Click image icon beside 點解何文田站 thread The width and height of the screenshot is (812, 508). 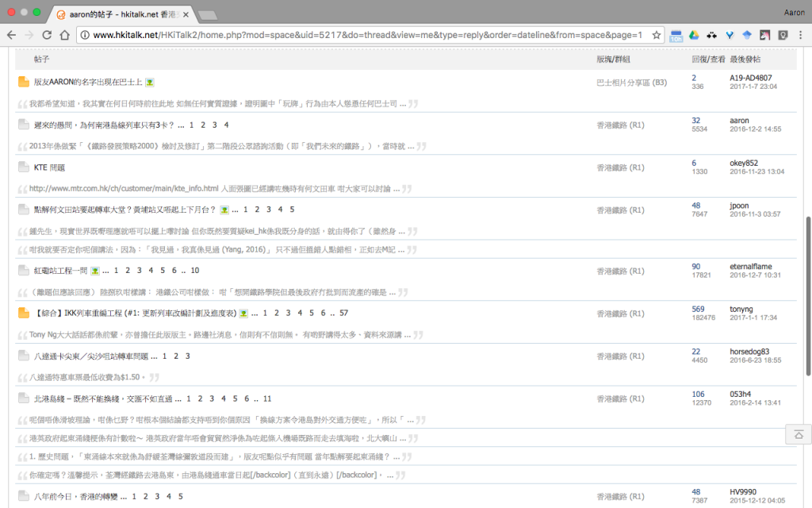point(224,210)
